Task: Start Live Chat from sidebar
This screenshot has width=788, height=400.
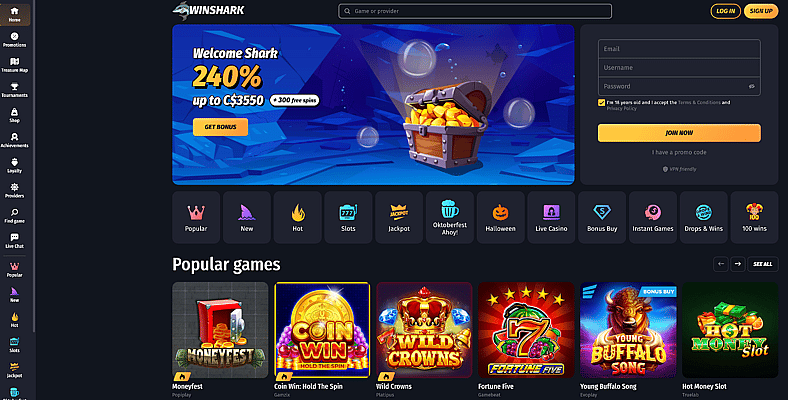Action: pos(15,241)
